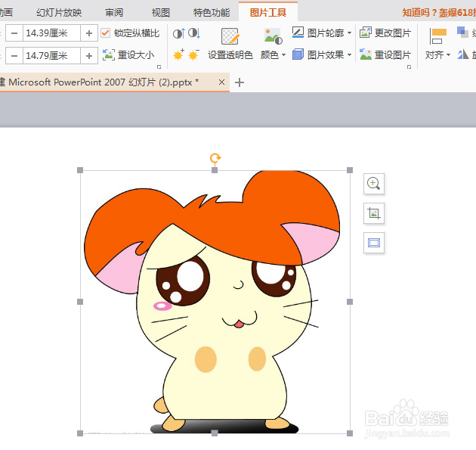Screen dimensions: 476x450
Task: Increase the height value 14.39厘米
Action: tap(89, 33)
